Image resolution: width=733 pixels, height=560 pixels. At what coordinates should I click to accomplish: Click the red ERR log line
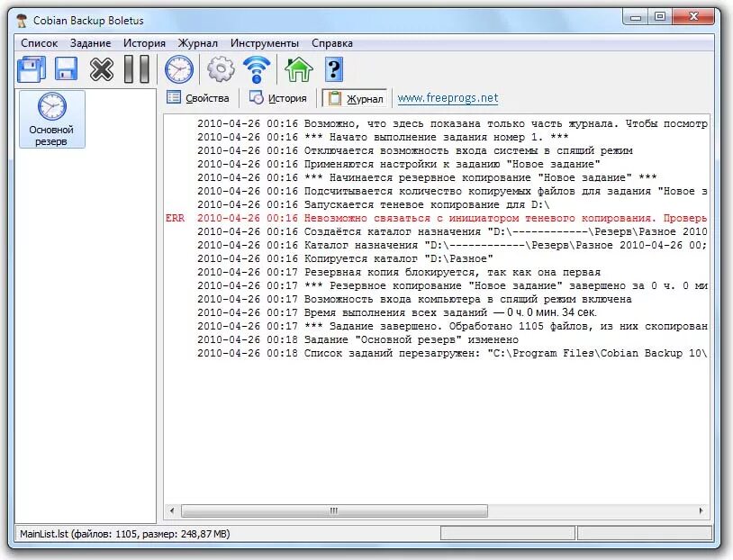coord(436,218)
